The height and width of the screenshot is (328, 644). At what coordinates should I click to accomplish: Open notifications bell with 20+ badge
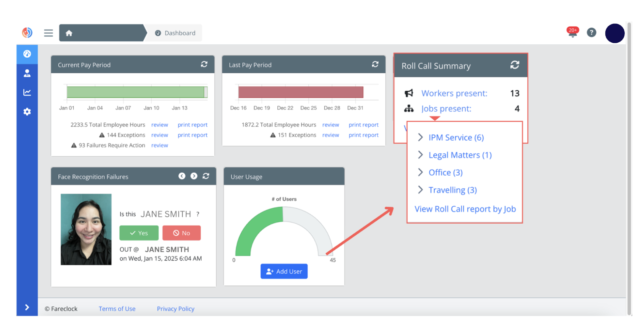pyautogui.click(x=572, y=33)
